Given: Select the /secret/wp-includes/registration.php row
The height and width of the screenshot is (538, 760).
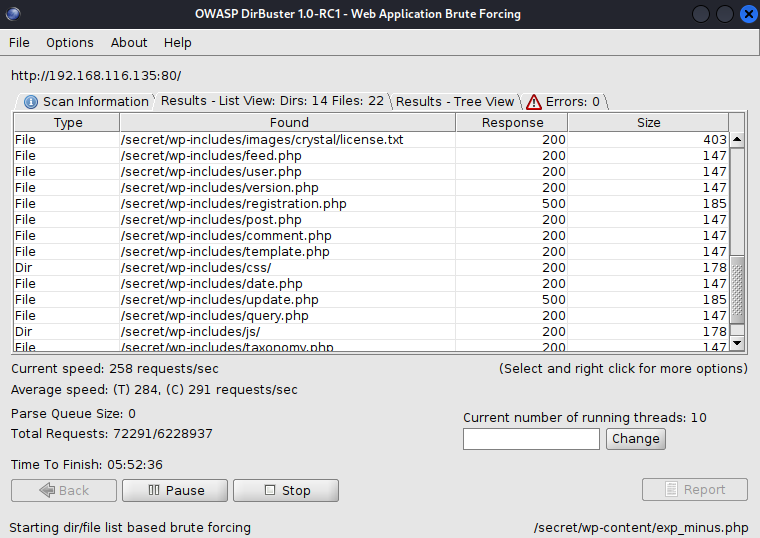Looking at the screenshot, I should pos(371,204).
